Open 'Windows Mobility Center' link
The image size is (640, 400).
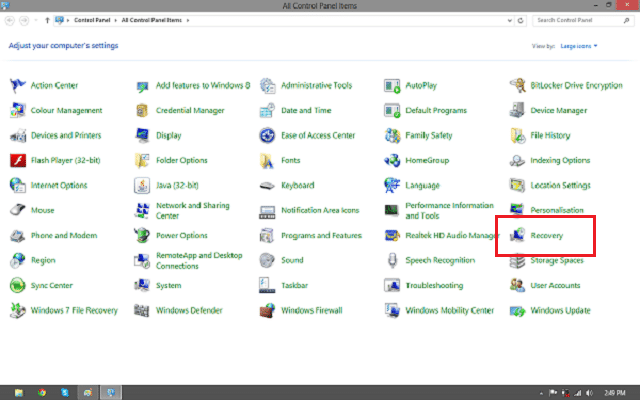pyautogui.click(x=450, y=311)
